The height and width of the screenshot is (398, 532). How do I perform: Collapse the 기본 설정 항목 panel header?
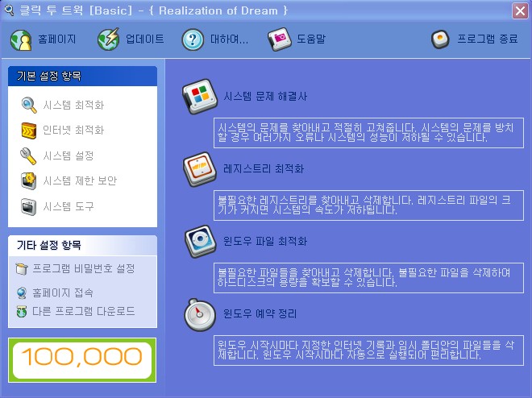point(82,76)
